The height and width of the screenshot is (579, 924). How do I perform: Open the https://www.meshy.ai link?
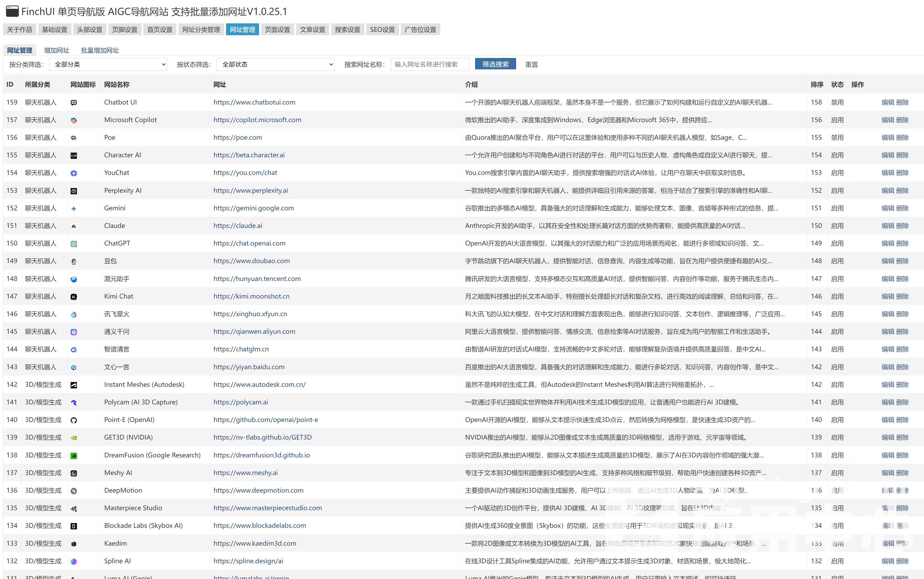point(246,473)
